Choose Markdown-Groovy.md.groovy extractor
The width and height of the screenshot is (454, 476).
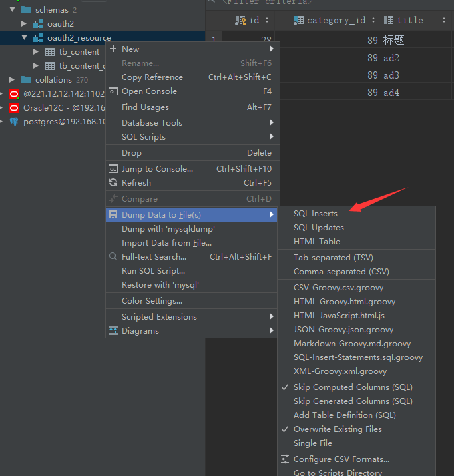pyautogui.click(x=357, y=343)
